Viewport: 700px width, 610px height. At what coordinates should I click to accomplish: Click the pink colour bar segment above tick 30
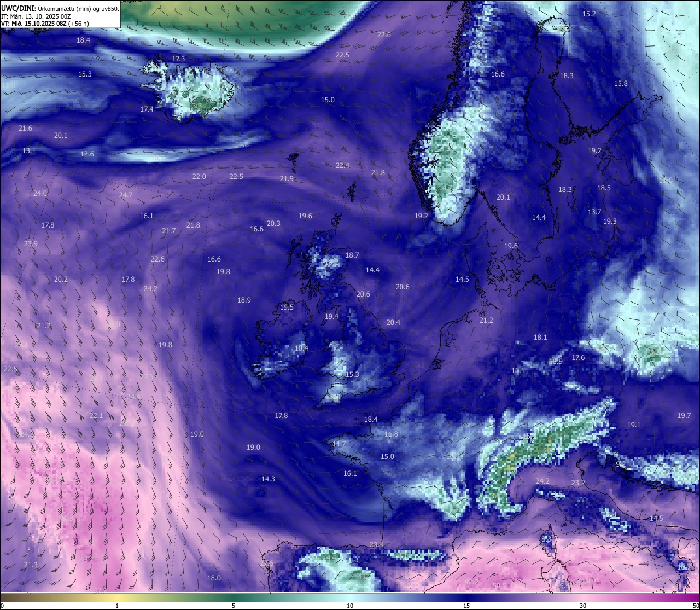coord(583,597)
